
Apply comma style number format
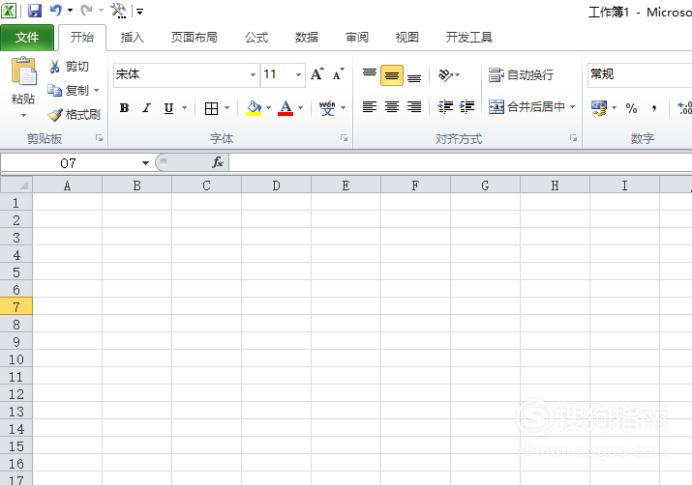654,108
